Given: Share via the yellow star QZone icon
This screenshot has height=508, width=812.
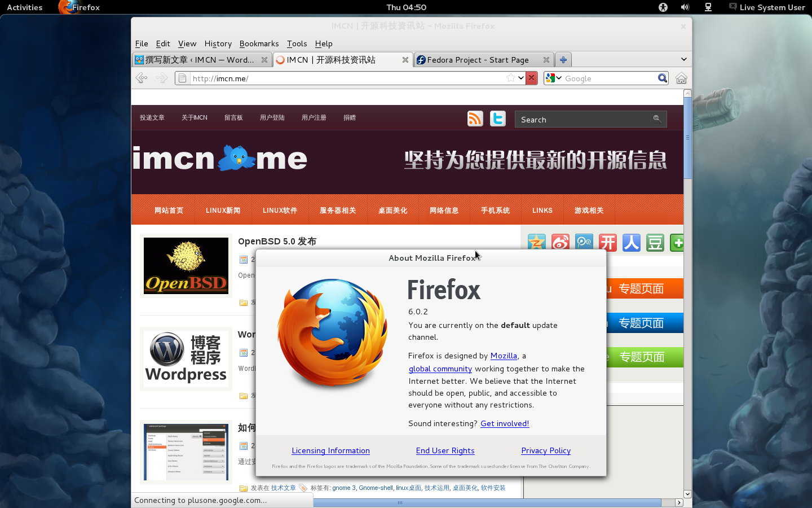Looking at the screenshot, I should coord(537,243).
